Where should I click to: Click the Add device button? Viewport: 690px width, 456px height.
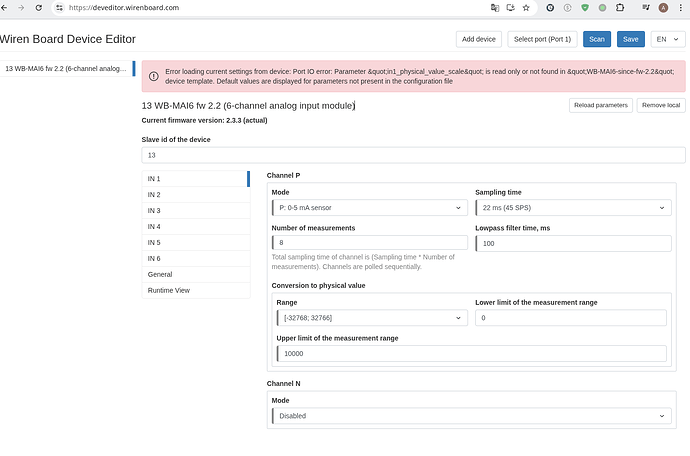[479, 39]
